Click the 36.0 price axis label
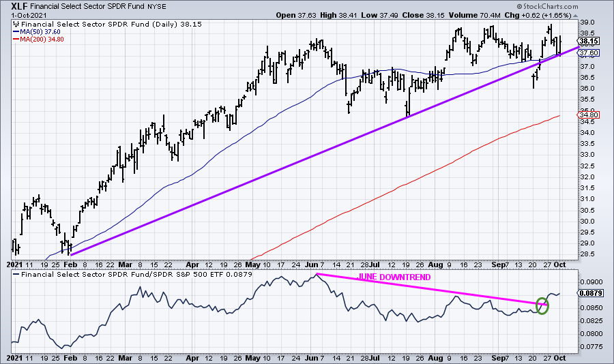Image resolution: width=614 pixels, height=364 pixels. click(588, 89)
